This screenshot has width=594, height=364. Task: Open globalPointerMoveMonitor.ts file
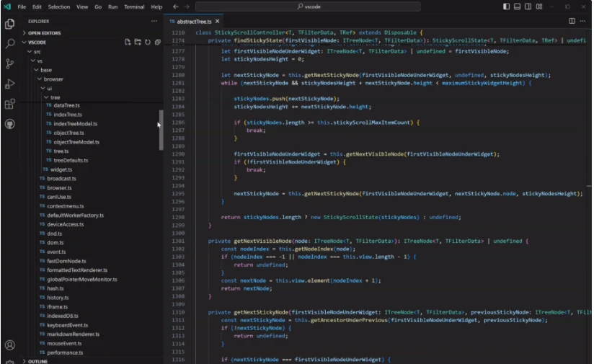click(x=82, y=279)
